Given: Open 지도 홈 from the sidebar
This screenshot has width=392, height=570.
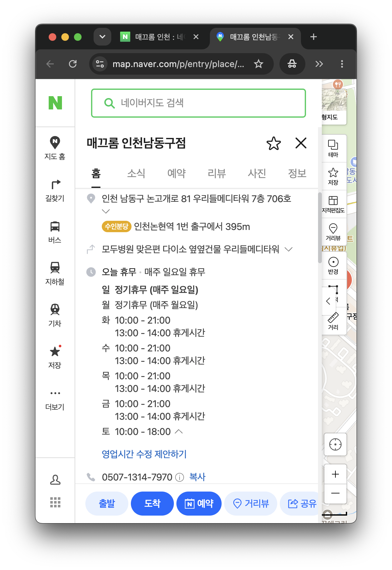Looking at the screenshot, I should pos(55,148).
